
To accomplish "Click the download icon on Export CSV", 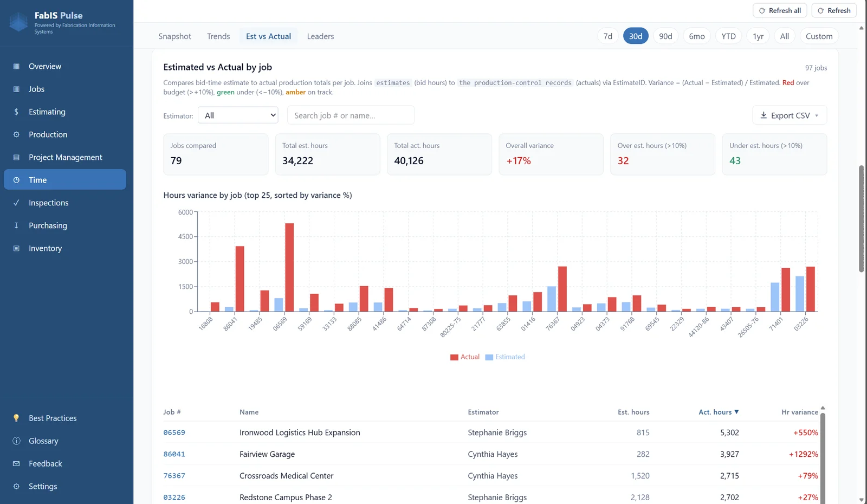I will tap(764, 115).
